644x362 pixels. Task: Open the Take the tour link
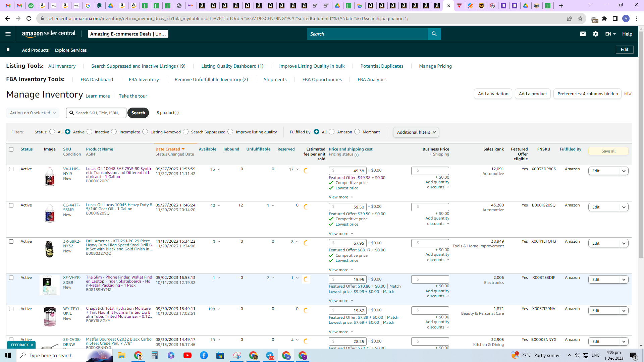pos(133,96)
